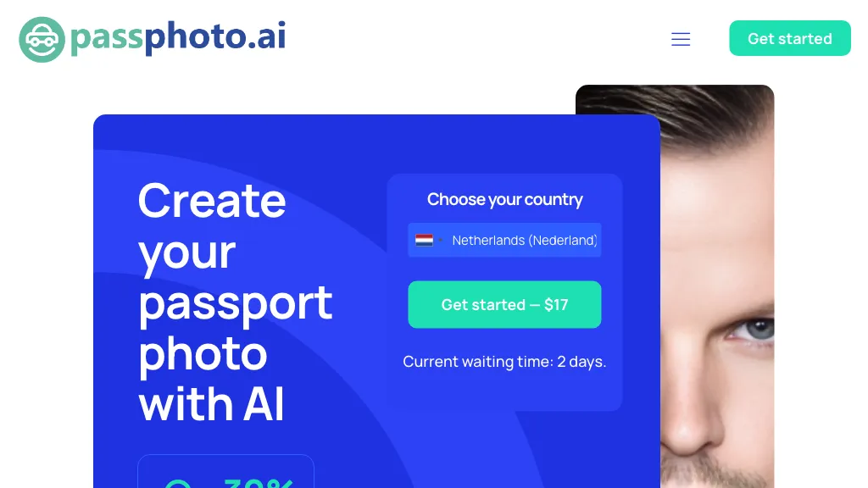This screenshot has width=868, height=488.
Task: Click the Get started — $17 button
Action: coord(504,305)
